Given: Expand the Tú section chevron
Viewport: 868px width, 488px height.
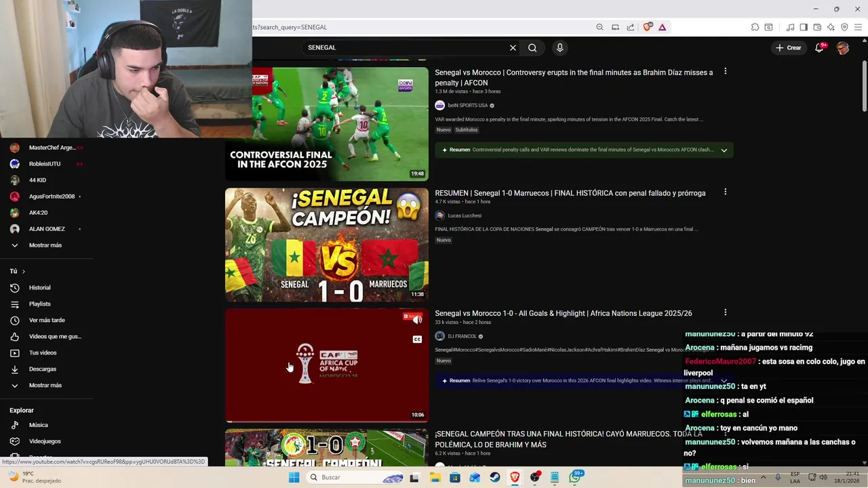Looking at the screenshot, I should [x=23, y=271].
